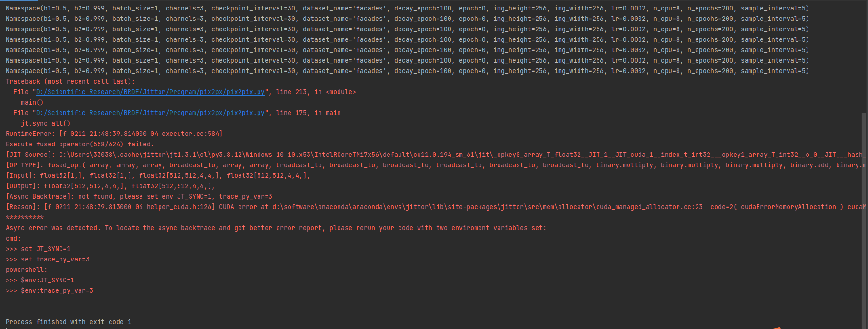Viewport: 868px width, 329px height.
Task: Click the '[Input]:' float32 line
Action: 158,176
